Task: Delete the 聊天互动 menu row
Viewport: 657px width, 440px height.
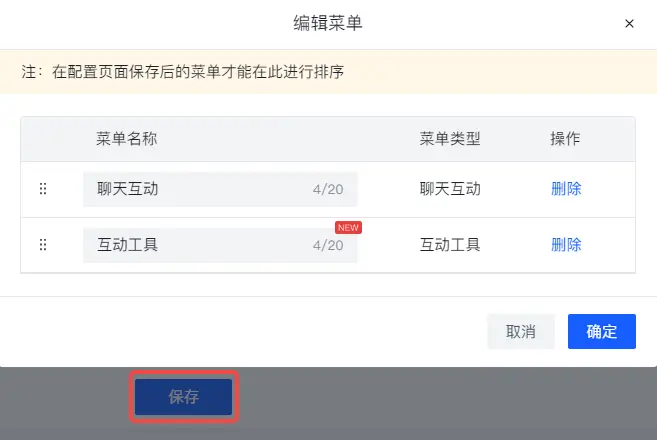Action: [566, 189]
